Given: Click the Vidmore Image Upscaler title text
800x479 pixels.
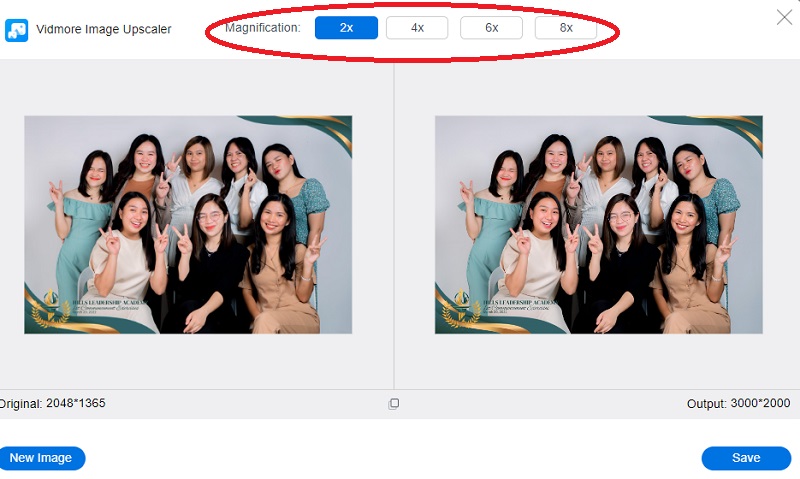Looking at the screenshot, I should coord(105,30).
